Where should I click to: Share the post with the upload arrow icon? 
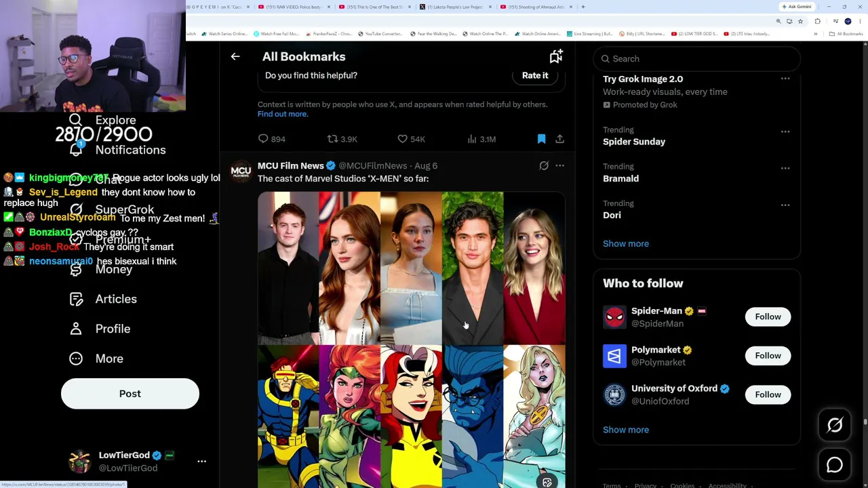point(559,139)
